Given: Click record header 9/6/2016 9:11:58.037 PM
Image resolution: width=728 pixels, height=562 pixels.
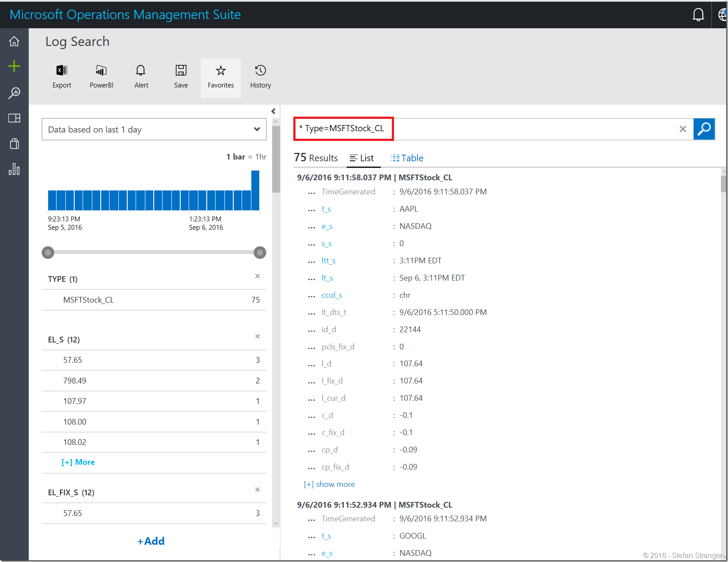Looking at the screenshot, I should point(375,177).
